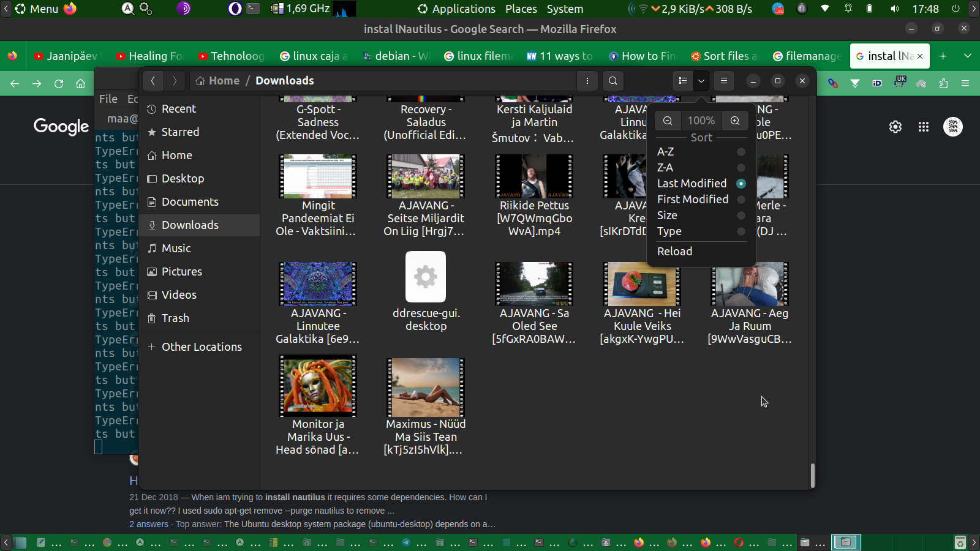Open Trash in the sidebar

coord(175,318)
